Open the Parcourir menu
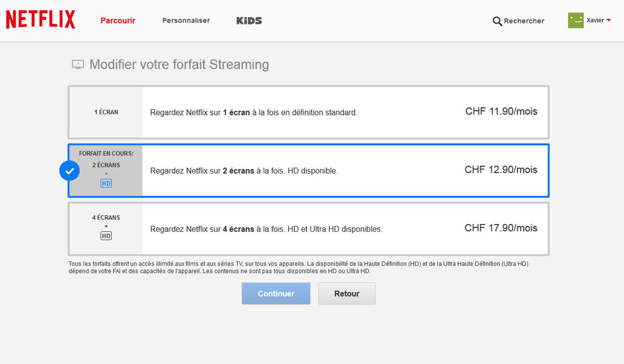624x364 pixels. point(118,21)
